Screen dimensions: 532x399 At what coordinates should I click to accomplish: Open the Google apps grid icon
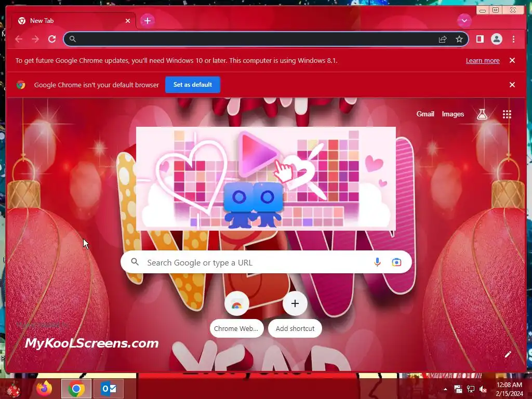click(507, 114)
